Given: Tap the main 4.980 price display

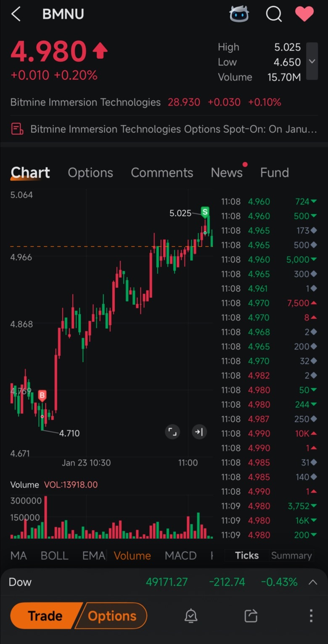Looking at the screenshot, I should pos(48,52).
